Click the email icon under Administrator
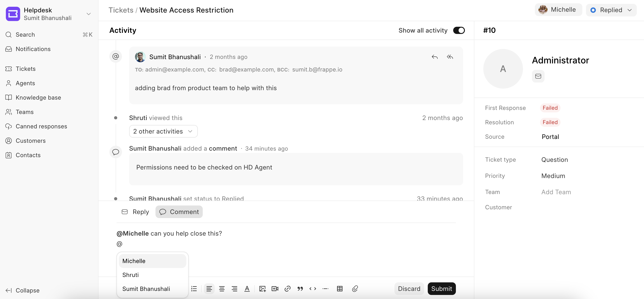The image size is (644, 299). click(538, 76)
